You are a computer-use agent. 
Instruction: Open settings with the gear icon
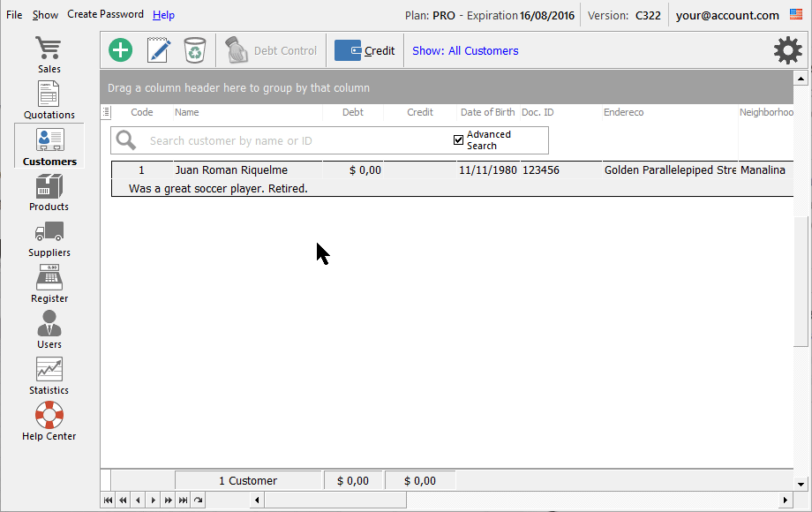coord(787,50)
